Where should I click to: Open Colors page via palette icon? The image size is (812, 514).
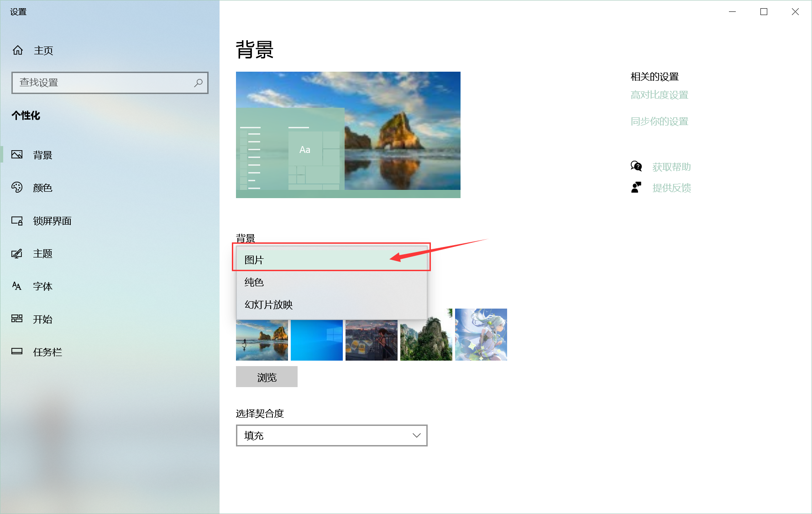(17, 188)
